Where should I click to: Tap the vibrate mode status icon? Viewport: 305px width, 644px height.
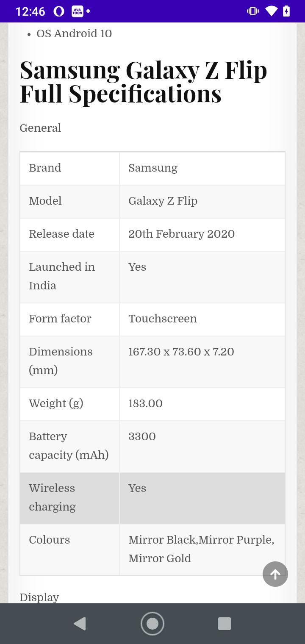(252, 11)
